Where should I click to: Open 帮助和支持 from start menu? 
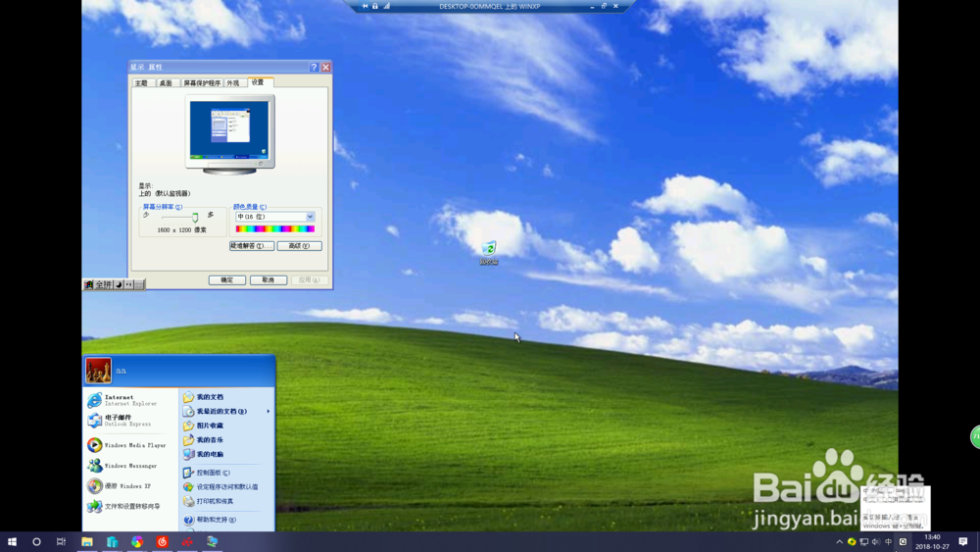click(210, 520)
